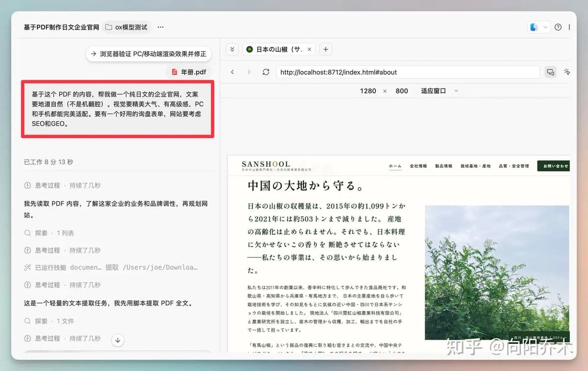This screenshot has width=588, height=371.
Task: Open the 适应窗口 size dropdown
Action: click(439, 91)
